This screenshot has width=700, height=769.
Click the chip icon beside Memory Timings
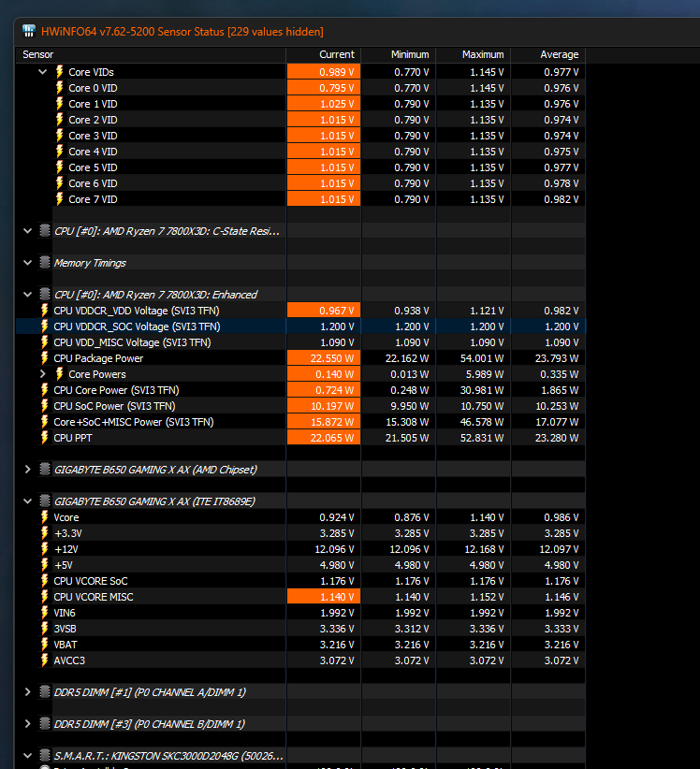tap(45, 263)
